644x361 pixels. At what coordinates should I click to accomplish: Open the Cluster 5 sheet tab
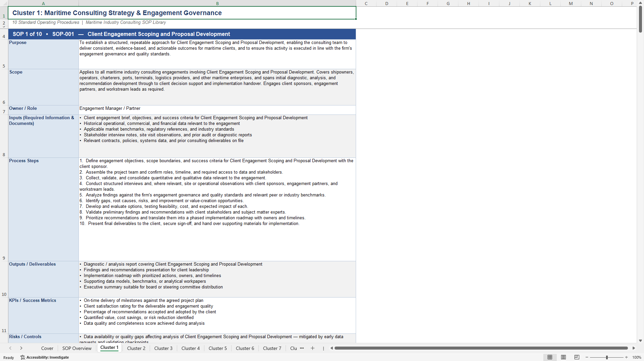[218, 348]
